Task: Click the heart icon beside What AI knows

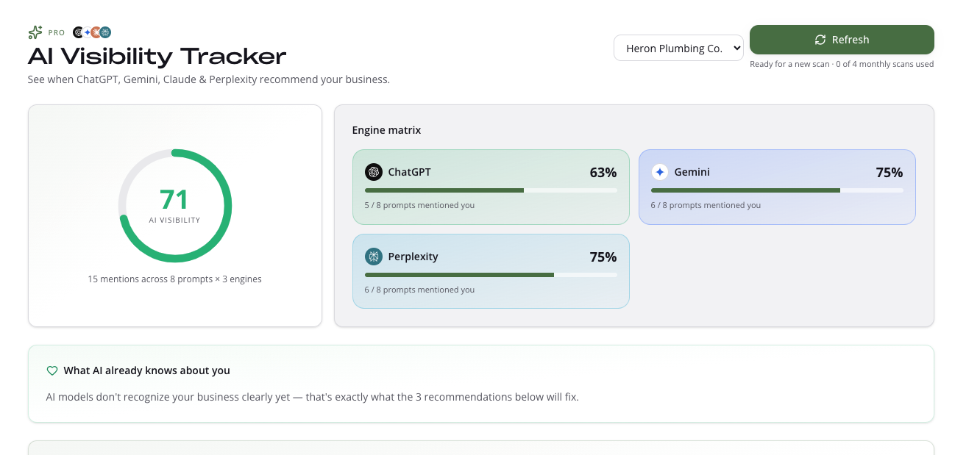Action: click(x=52, y=370)
